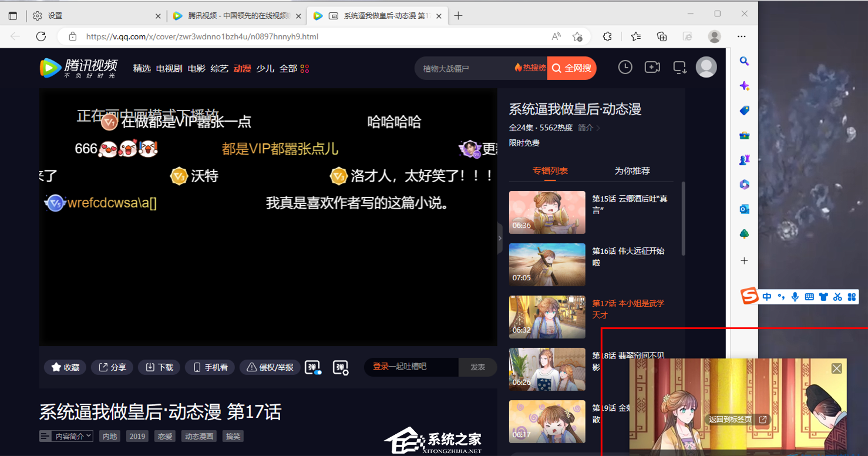This screenshot has height=456, width=868.
Task: Add a site with sidebar plus icon
Action: pos(744,260)
